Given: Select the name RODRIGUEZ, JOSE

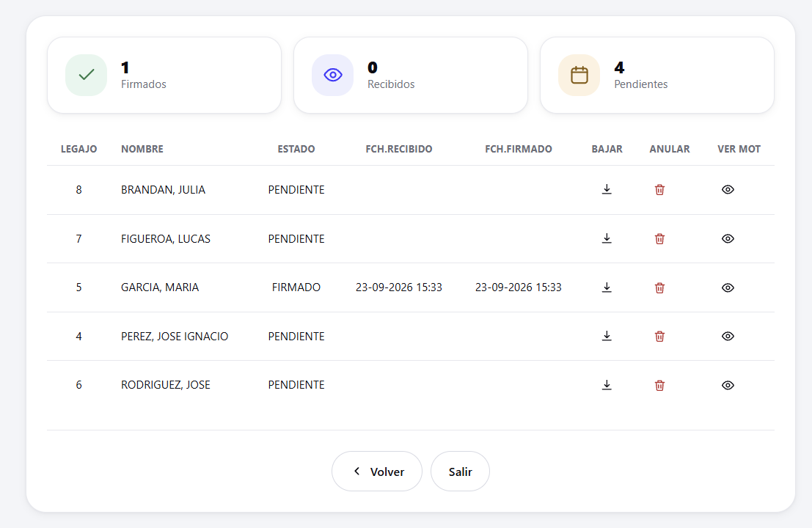Looking at the screenshot, I should pos(166,385).
